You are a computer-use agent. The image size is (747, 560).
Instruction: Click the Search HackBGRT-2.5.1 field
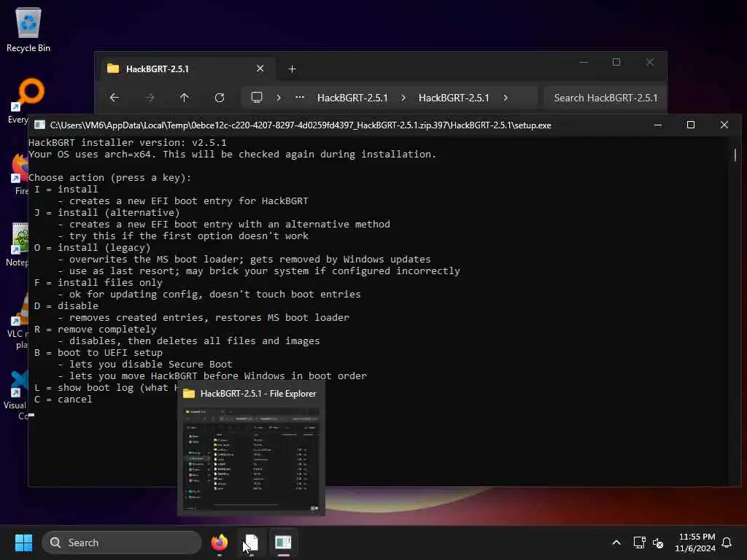[x=605, y=98]
